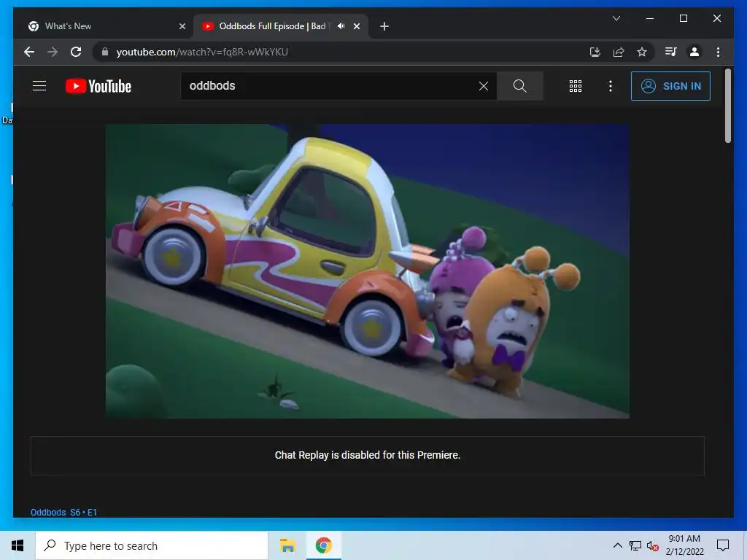Clear the oddbods search text
Screen dimensions: 747x560
(x=483, y=86)
